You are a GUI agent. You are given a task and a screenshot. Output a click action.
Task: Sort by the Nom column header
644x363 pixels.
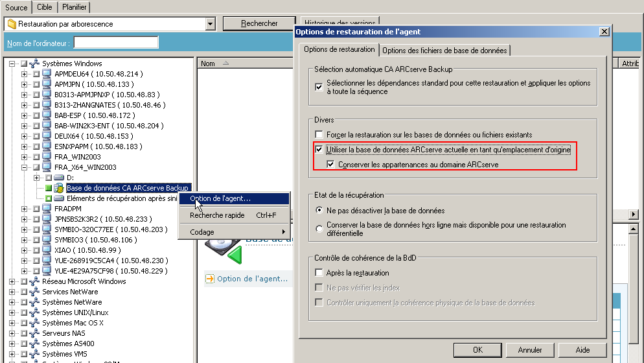(245, 64)
